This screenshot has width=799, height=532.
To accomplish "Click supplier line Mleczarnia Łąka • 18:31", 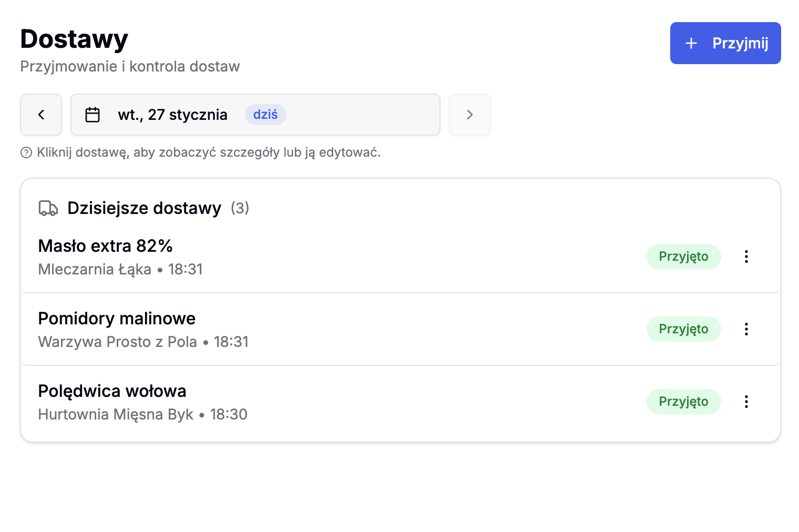I will tap(120, 269).
